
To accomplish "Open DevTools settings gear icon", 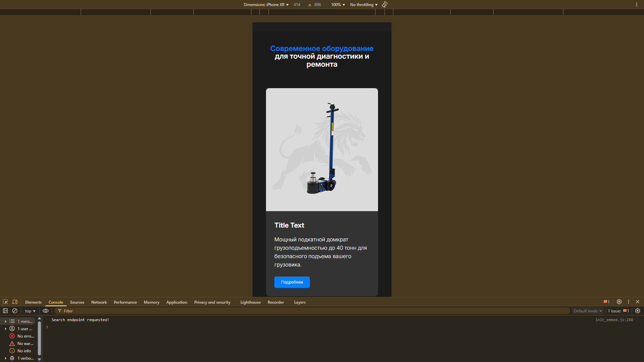I will pyautogui.click(x=619, y=302).
